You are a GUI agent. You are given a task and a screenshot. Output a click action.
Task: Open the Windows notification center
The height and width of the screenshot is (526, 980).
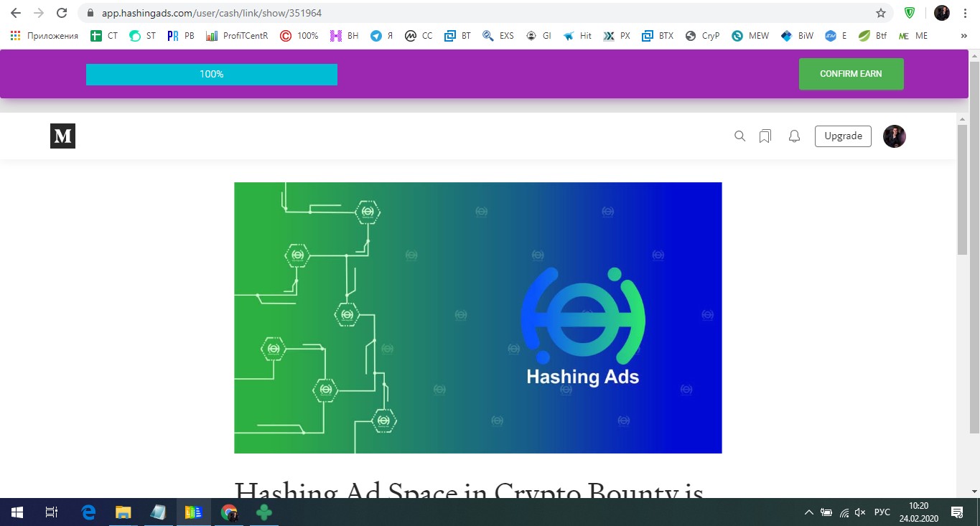pos(957,512)
